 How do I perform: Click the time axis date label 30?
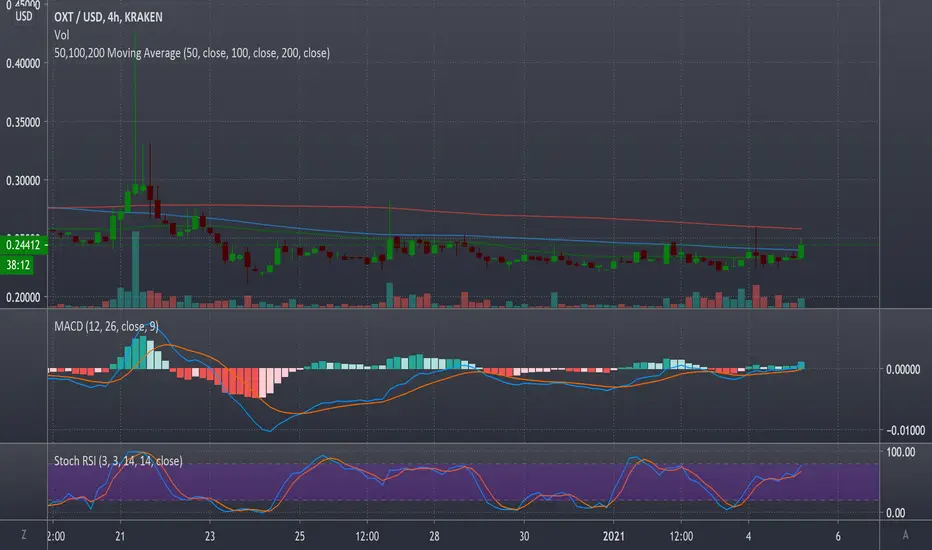pyautogui.click(x=524, y=536)
